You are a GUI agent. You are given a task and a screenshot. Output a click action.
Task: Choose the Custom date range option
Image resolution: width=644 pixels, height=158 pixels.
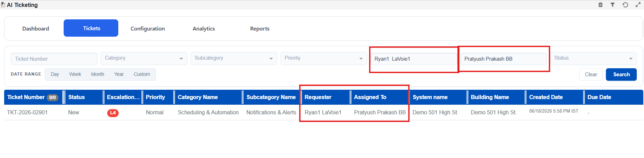(x=142, y=74)
